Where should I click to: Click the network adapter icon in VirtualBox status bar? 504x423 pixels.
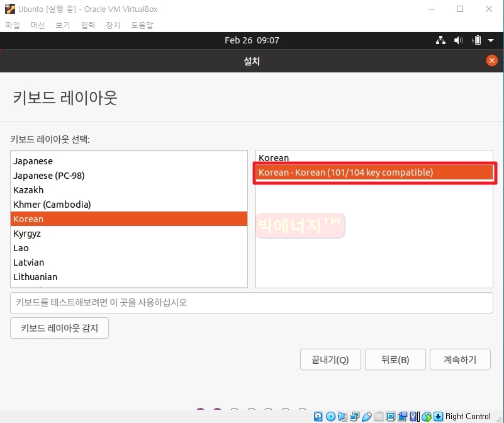pos(354,417)
